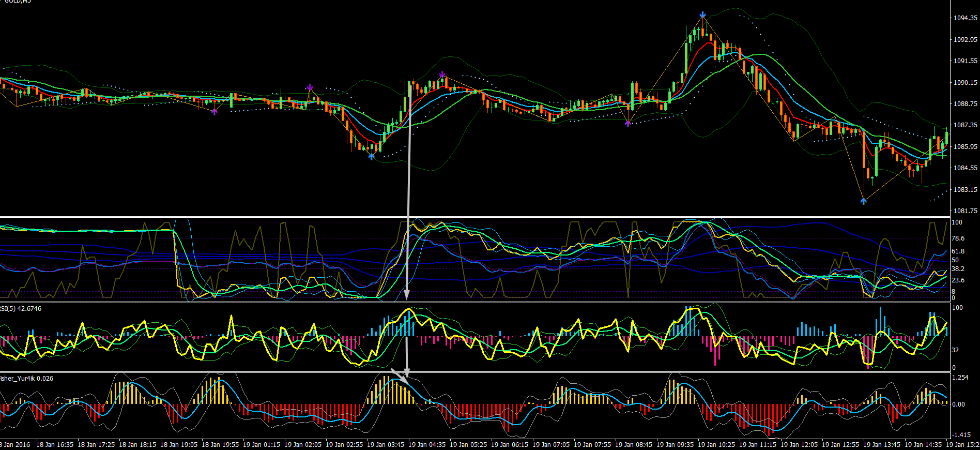Click the 19 Jan 09:35 time label
The width and height of the screenshot is (980, 450).
point(675,445)
